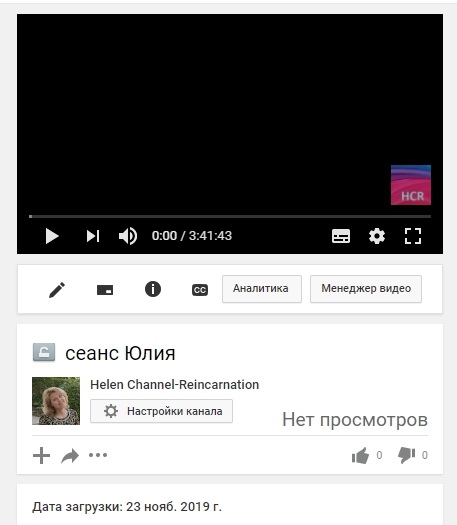Image resolution: width=457 pixels, height=525 pixels.
Task: Open the Менеджер видео tab
Action: 366,289
